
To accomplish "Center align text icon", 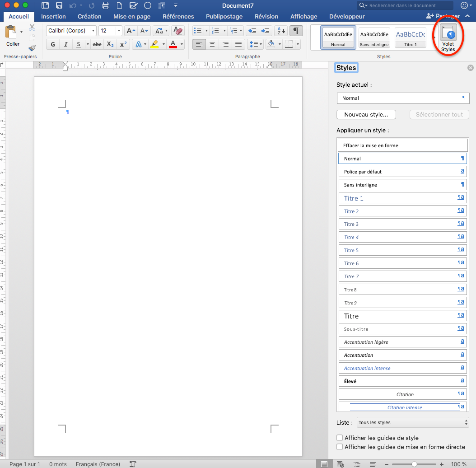I will click(x=212, y=44).
